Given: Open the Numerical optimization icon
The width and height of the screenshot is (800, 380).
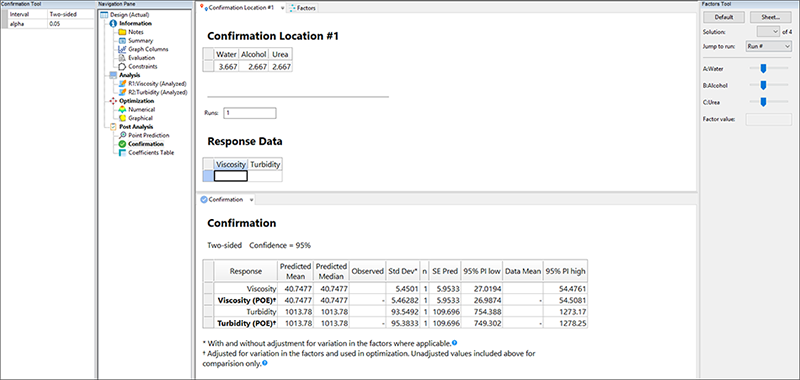Looking at the screenshot, I should coord(122,109).
